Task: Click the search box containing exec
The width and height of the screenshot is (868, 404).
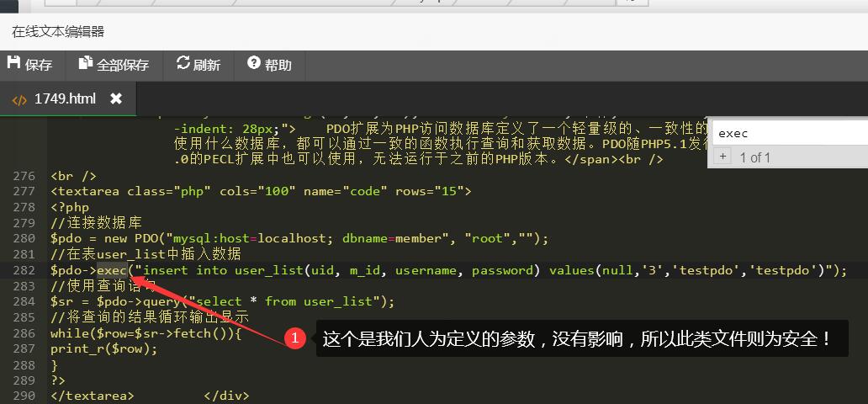Action: click(x=791, y=134)
